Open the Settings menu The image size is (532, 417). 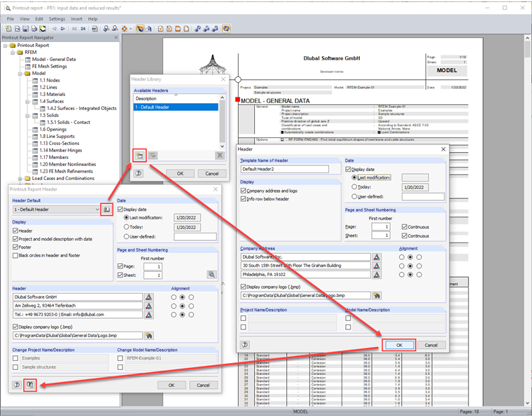tap(57, 19)
